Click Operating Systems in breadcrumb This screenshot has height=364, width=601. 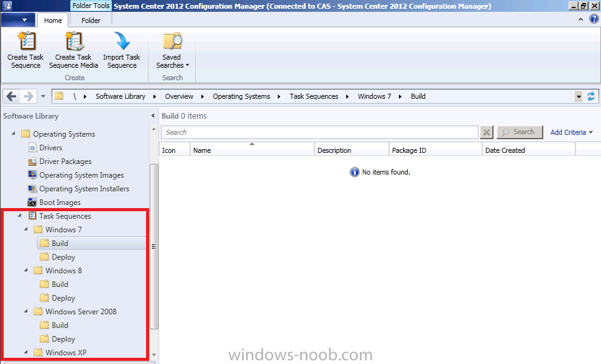coord(242,96)
